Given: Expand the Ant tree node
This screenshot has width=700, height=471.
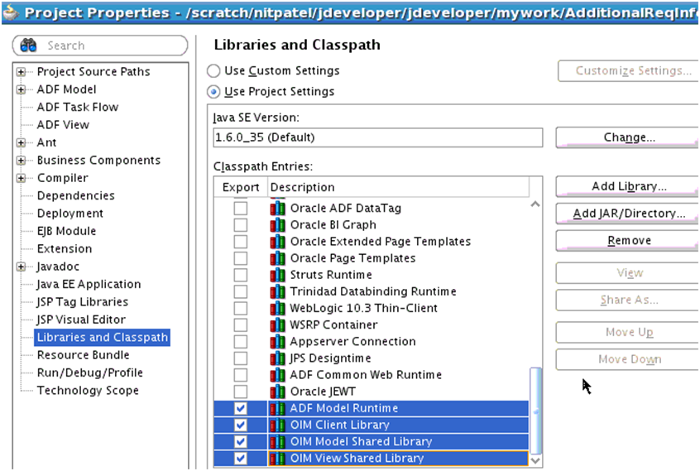Looking at the screenshot, I should [21, 143].
